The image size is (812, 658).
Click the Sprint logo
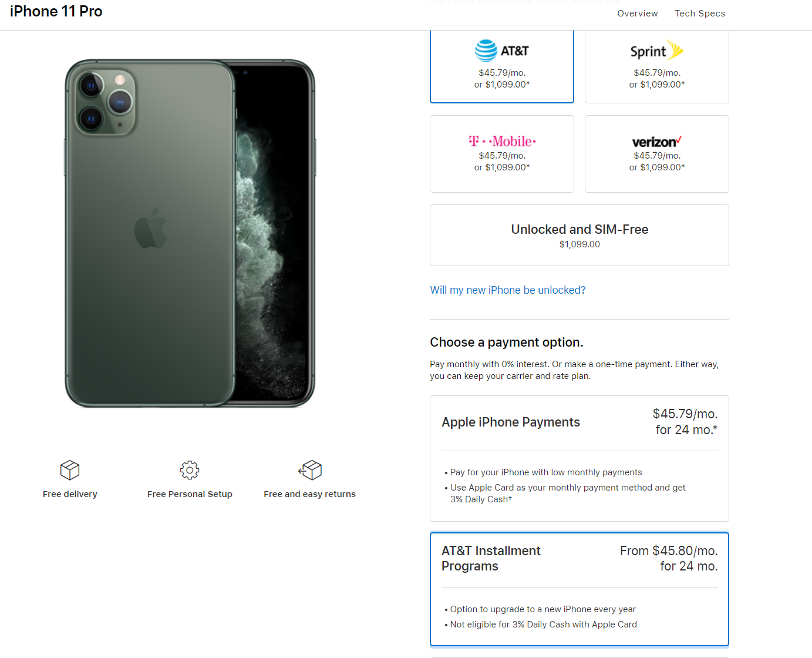coord(657,51)
